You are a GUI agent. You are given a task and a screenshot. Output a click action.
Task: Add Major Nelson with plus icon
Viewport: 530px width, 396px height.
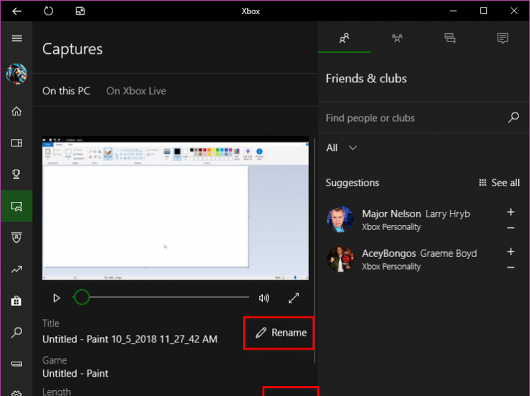pos(511,212)
